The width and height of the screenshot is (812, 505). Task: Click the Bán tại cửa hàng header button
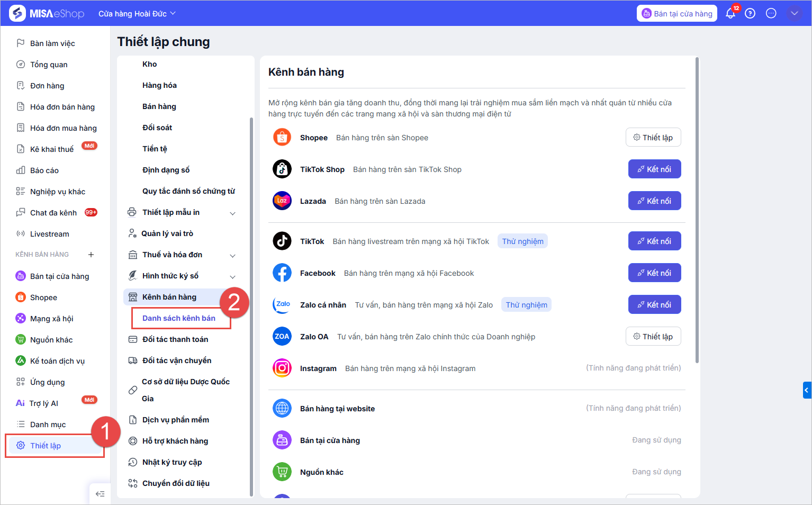coord(676,14)
